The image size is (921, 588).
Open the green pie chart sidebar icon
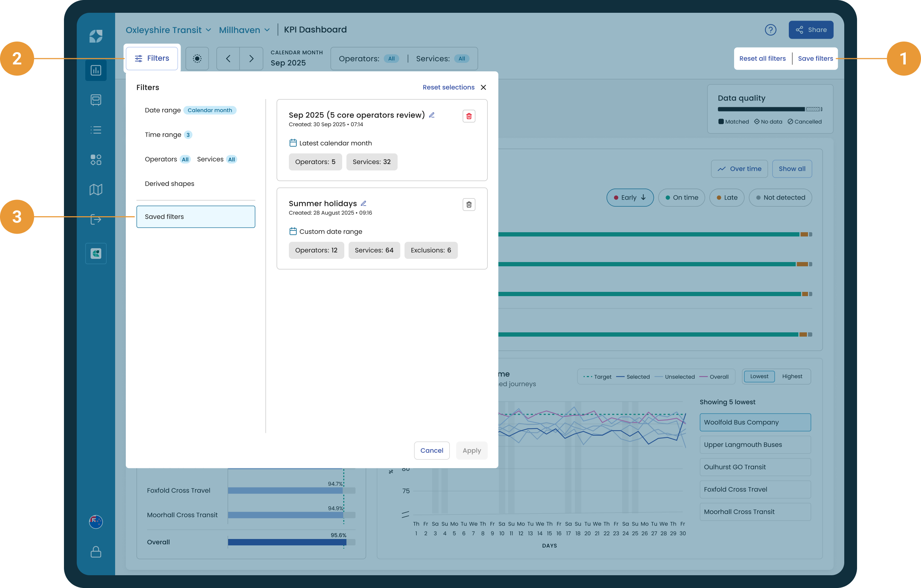tap(96, 254)
